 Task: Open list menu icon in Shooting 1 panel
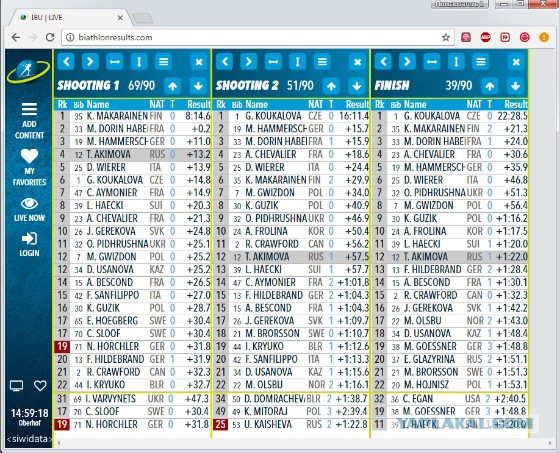163,62
